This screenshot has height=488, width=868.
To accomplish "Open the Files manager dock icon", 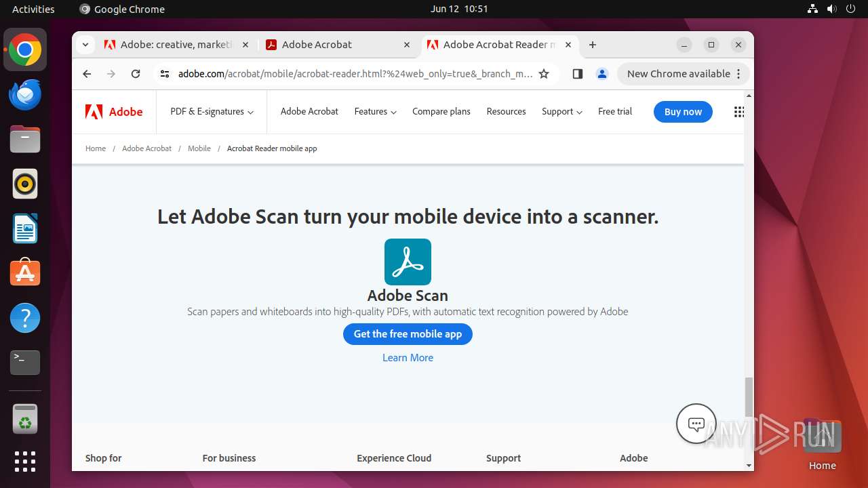I will (x=25, y=140).
